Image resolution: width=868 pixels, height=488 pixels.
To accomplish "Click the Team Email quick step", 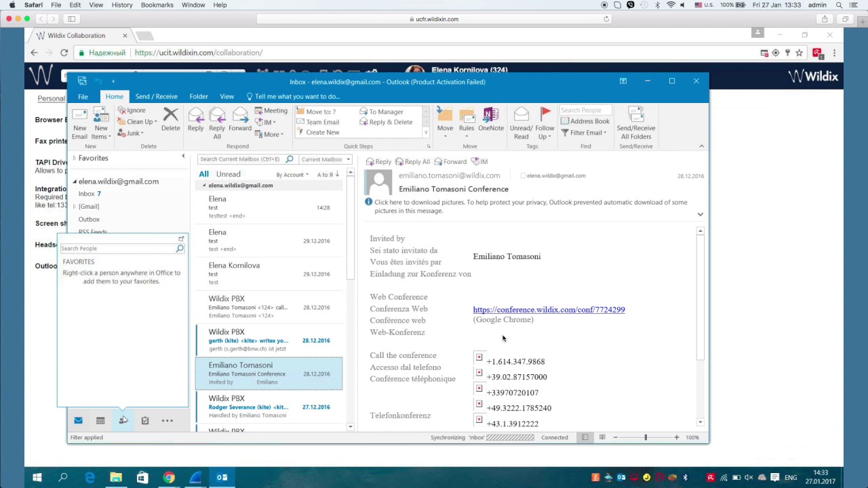I will click(318, 122).
